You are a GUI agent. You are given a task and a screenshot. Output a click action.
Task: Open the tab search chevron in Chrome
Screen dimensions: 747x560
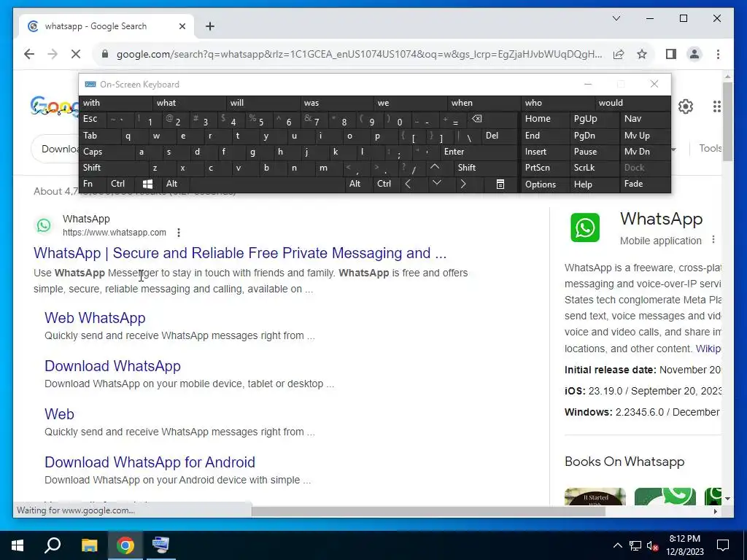click(x=616, y=18)
